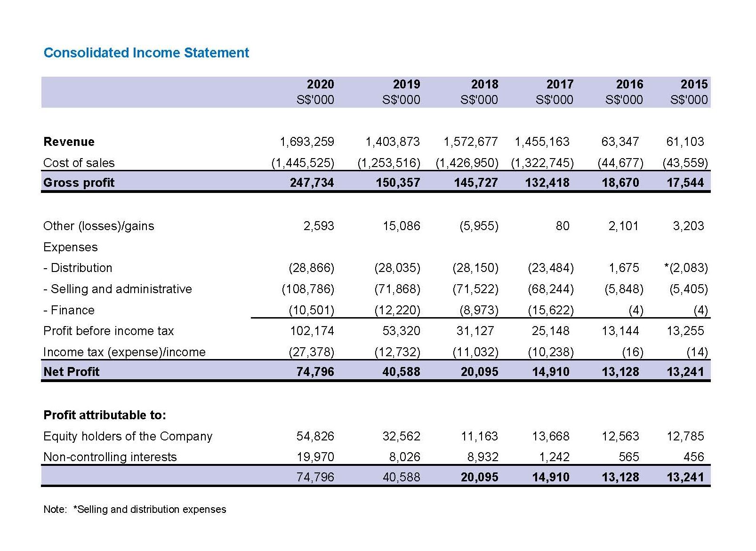756x551 pixels.
Task: Select gross profit value 247,734
Action: [312, 183]
